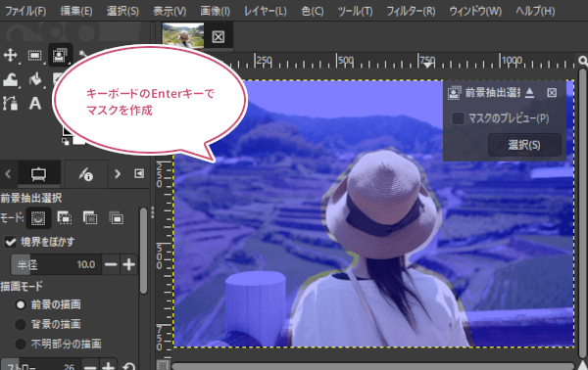588x370 pixels.
Task: Close the open image tab
Action: [219, 36]
